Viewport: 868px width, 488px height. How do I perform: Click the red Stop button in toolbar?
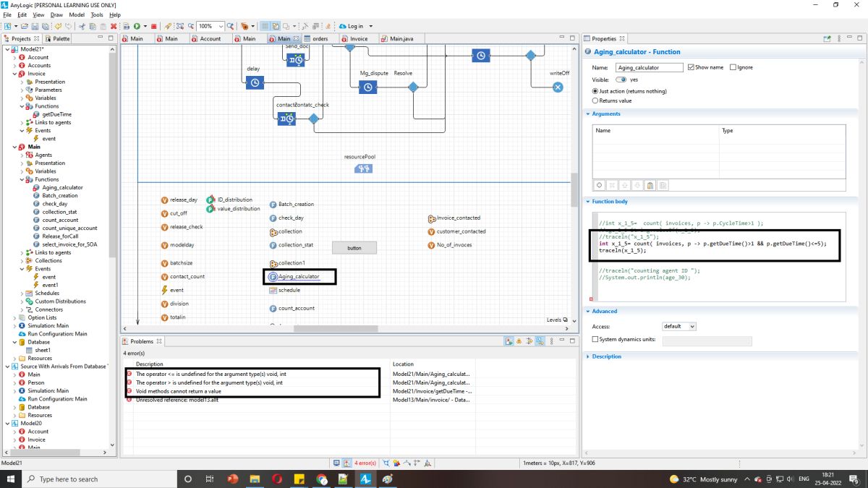pos(153,26)
